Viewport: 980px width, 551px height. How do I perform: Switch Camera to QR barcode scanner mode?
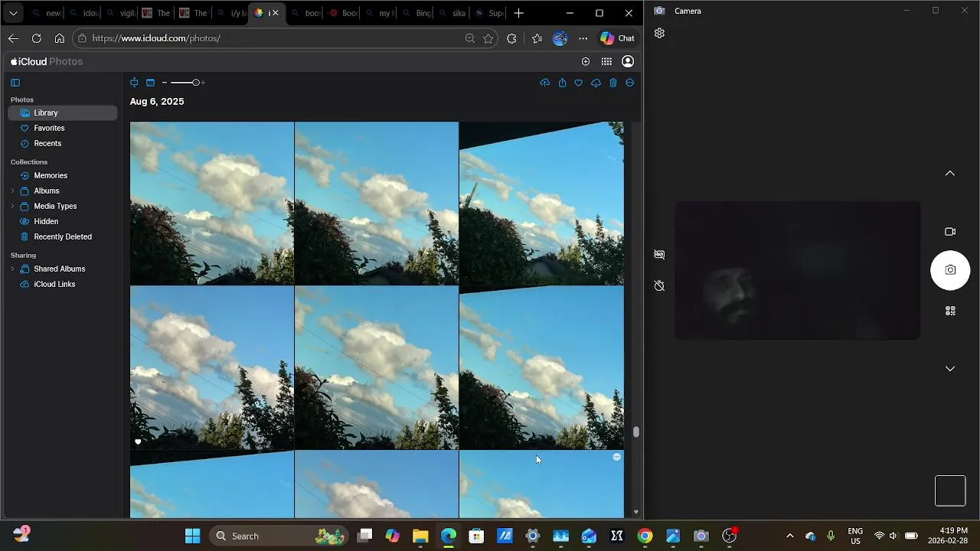950,311
